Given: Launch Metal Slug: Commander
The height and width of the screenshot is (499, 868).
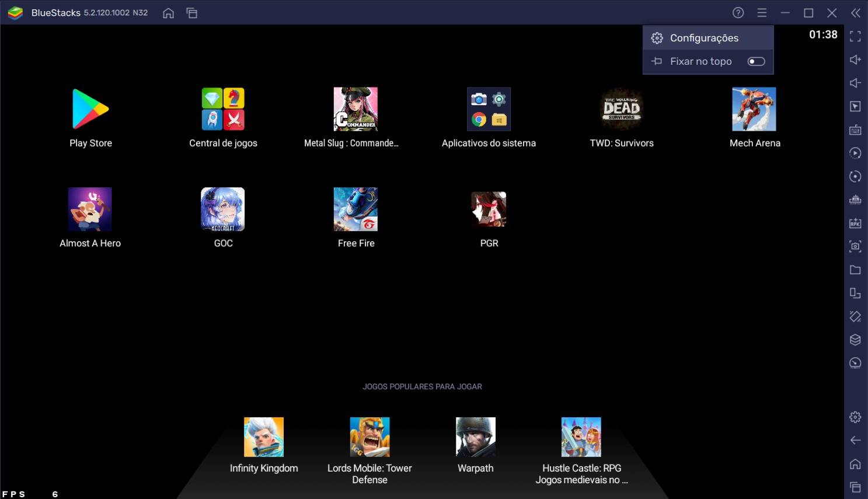Looking at the screenshot, I should coord(355,109).
